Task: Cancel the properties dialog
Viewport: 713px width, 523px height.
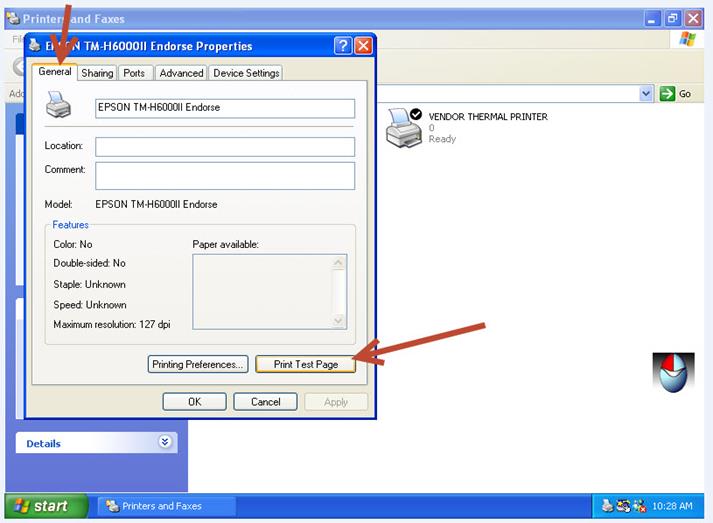Action: 265,402
